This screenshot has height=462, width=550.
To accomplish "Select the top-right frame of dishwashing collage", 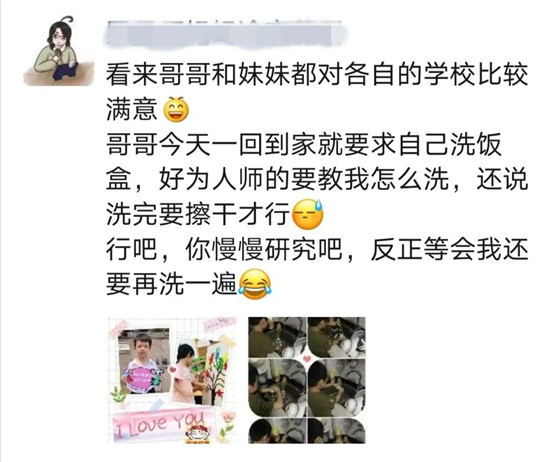I will (x=337, y=337).
